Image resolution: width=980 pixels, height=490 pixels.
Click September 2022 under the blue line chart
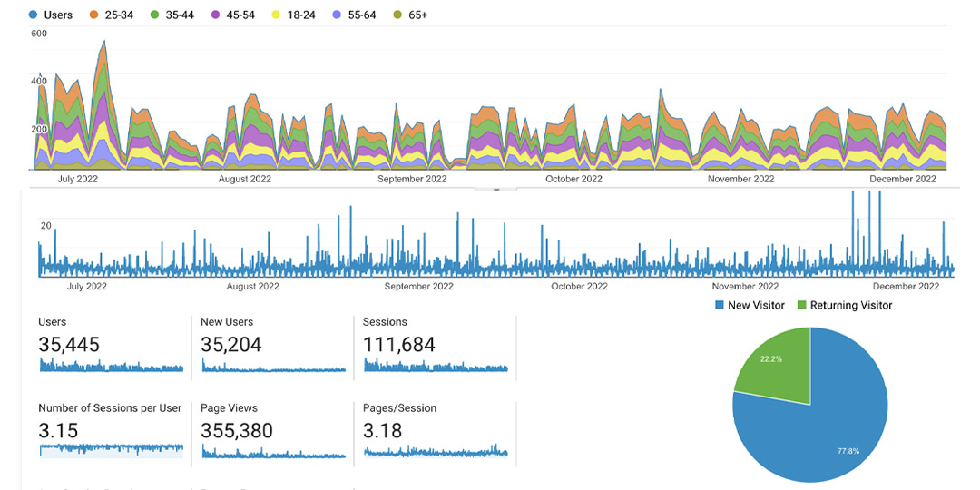418,286
